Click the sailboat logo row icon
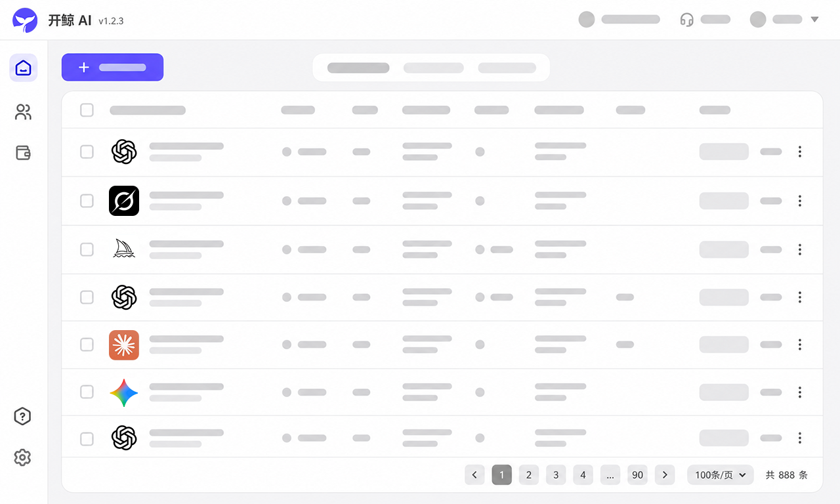This screenshot has height=504, width=840. (x=124, y=249)
